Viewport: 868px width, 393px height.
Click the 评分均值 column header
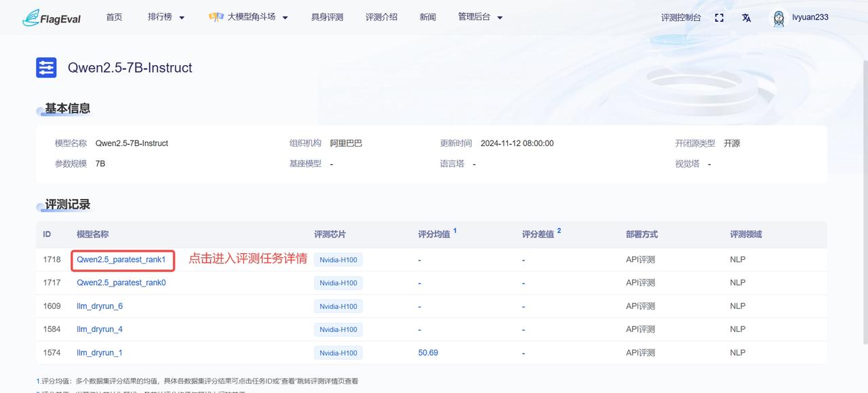(x=434, y=234)
